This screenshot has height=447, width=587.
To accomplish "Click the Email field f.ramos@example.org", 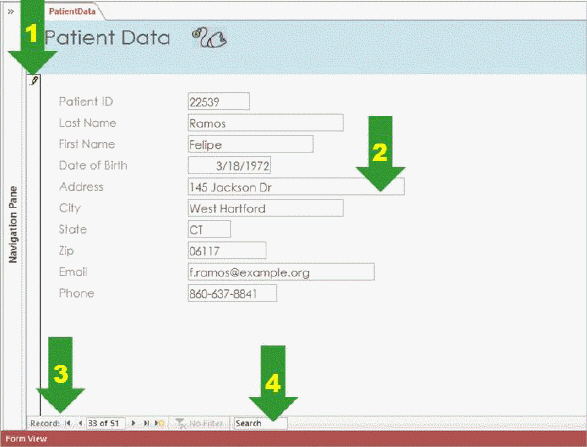I will click(281, 272).
